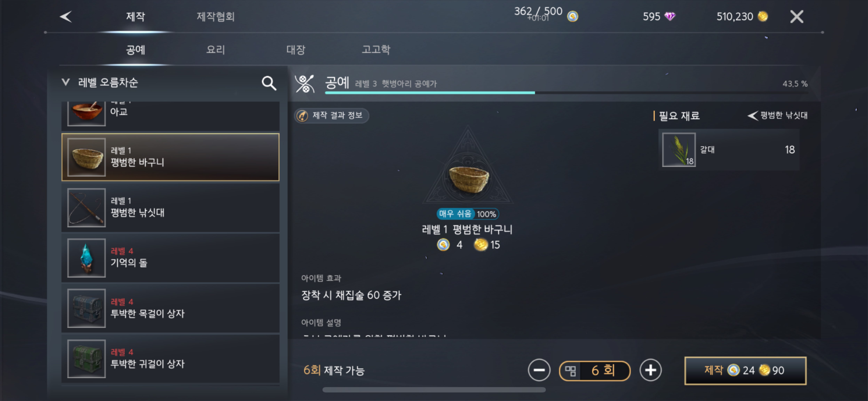This screenshot has width=868, height=401.
Task: Increase craft count with plus button
Action: click(x=650, y=370)
